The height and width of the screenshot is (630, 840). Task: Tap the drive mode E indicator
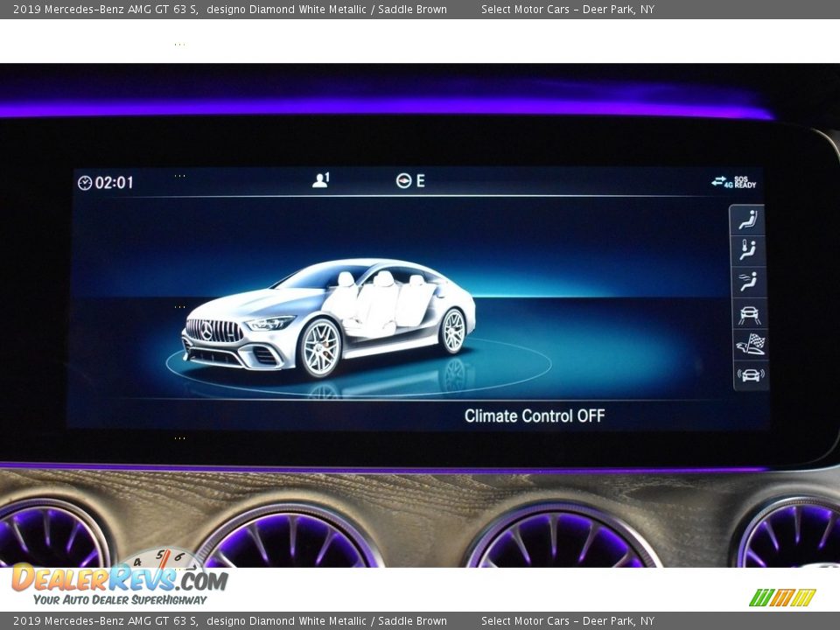click(410, 181)
